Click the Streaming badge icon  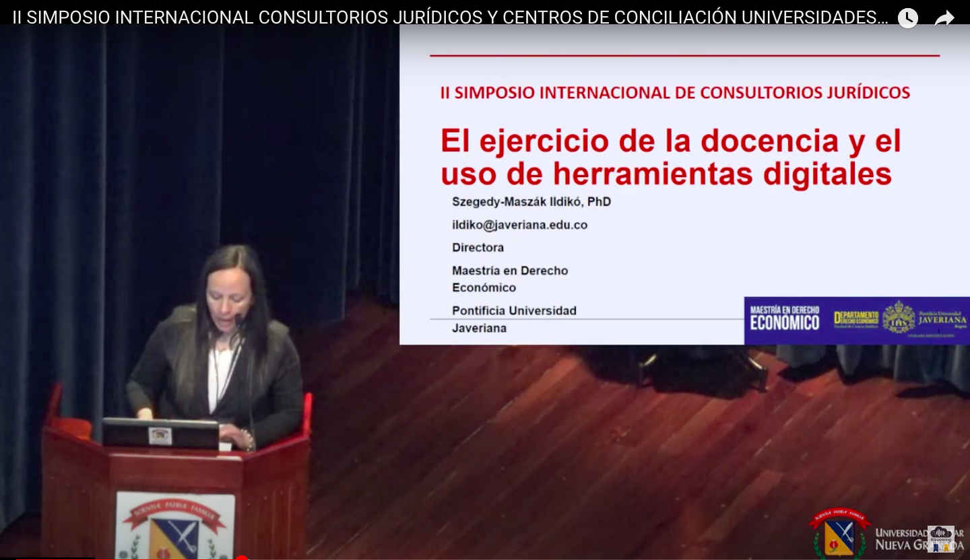[940, 539]
